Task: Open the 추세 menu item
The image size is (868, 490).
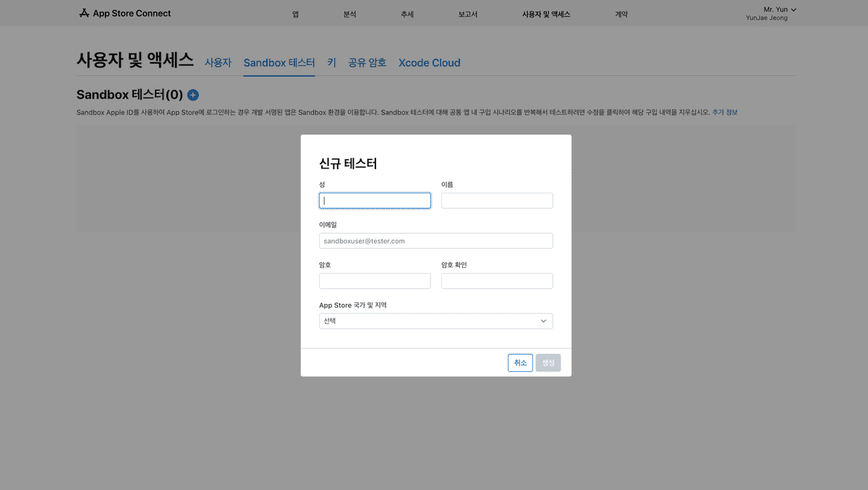Action: [x=407, y=14]
